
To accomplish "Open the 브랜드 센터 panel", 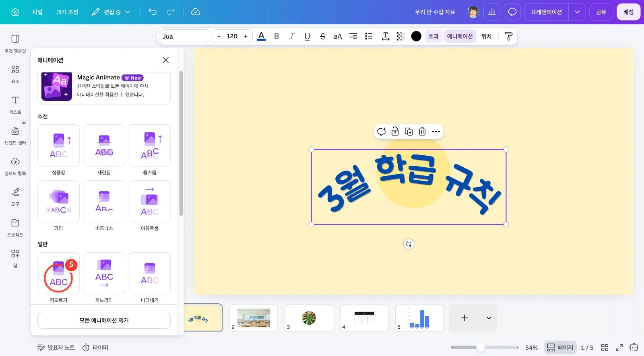I will [15, 136].
